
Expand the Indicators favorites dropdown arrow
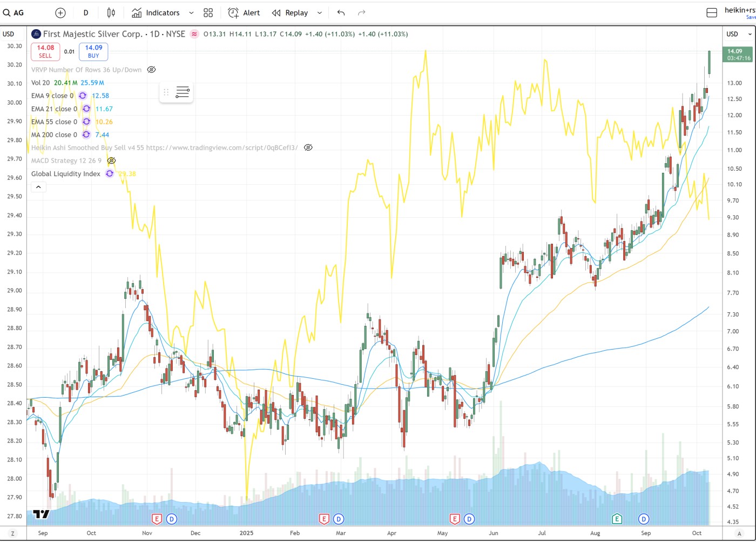tap(191, 13)
